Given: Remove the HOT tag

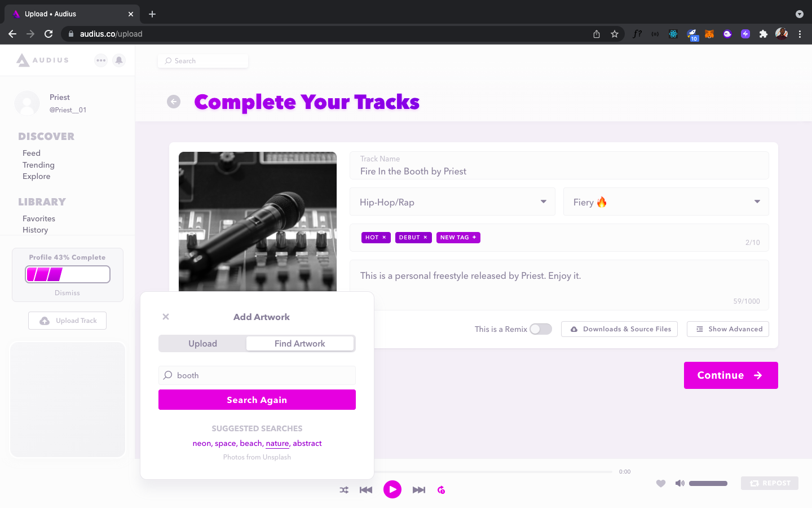Looking at the screenshot, I should (x=384, y=238).
